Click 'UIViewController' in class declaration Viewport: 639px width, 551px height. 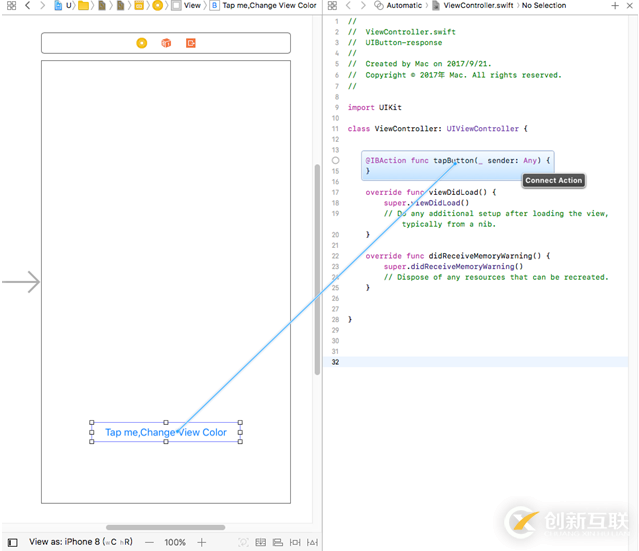(483, 129)
